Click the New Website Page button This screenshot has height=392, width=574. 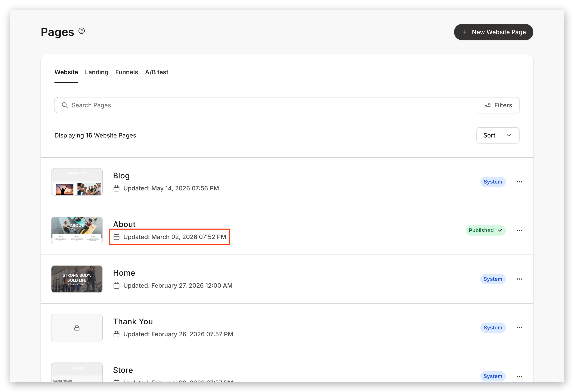pos(493,32)
